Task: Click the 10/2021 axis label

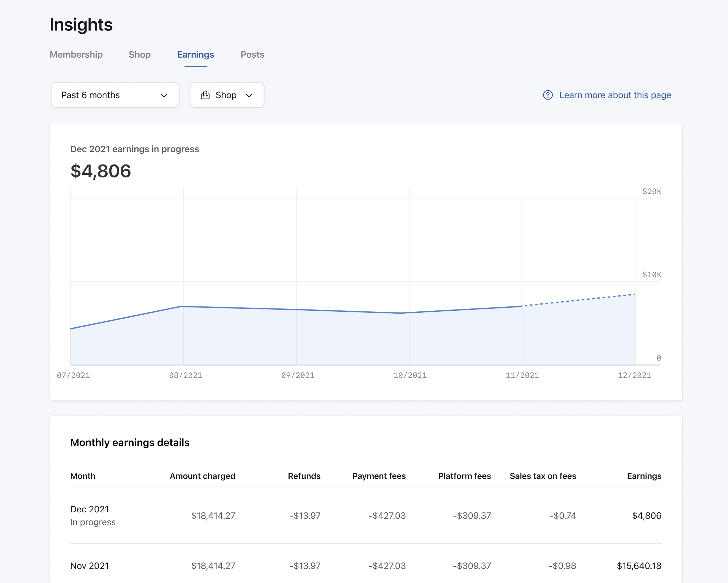Action: 410,375
